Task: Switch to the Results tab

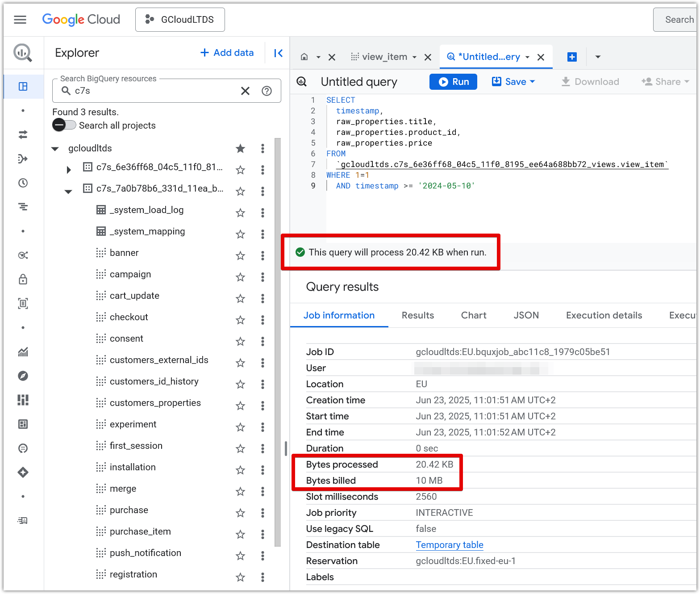Action: click(x=418, y=315)
